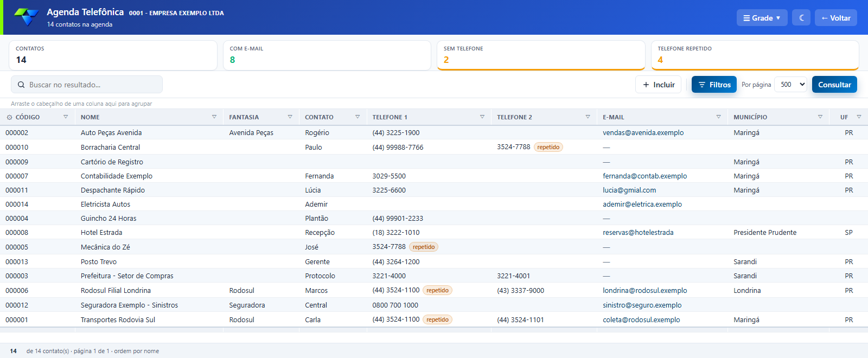Open filter on the Telefone 1 column

click(482, 117)
